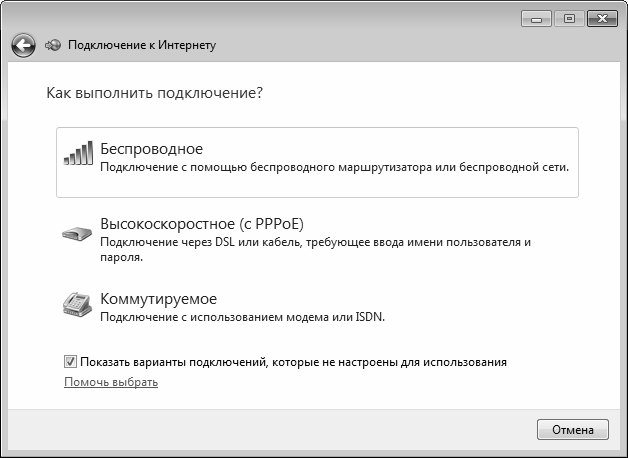628x458 pixels.
Task: Click the 'Как выполнить подключение?' heading
Action: point(155,93)
